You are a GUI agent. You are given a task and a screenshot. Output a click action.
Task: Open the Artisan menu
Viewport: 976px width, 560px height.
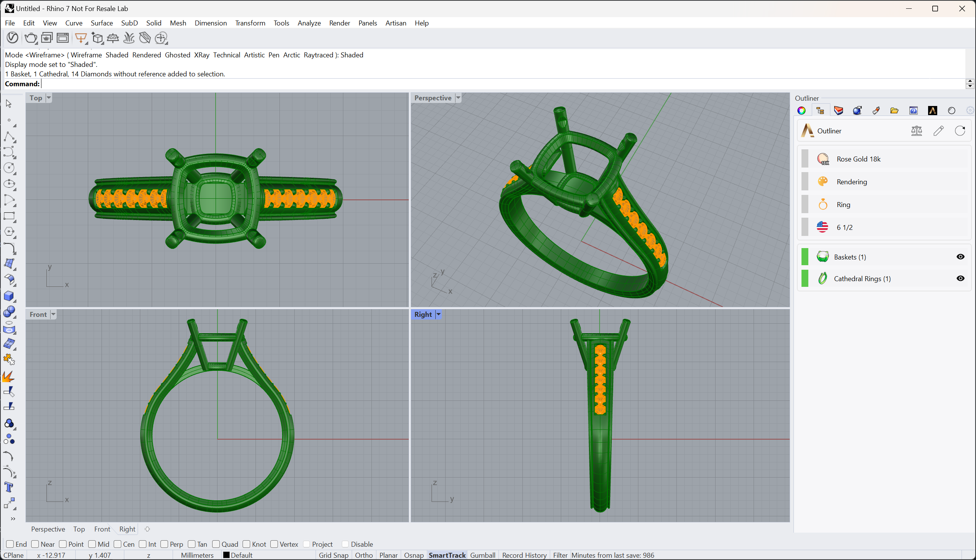coord(395,23)
